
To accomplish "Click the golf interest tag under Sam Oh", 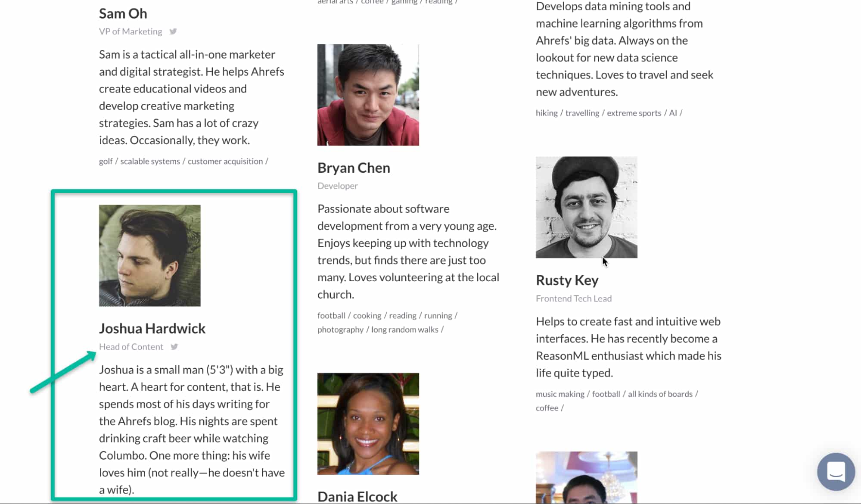I will tap(105, 161).
